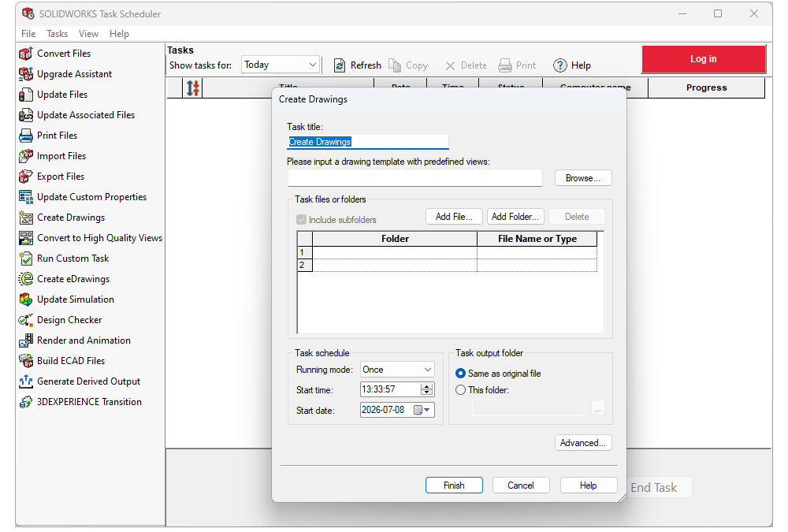788x532 pixels.
Task: Click row 2 File Name or Type cell
Action: pos(537,265)
